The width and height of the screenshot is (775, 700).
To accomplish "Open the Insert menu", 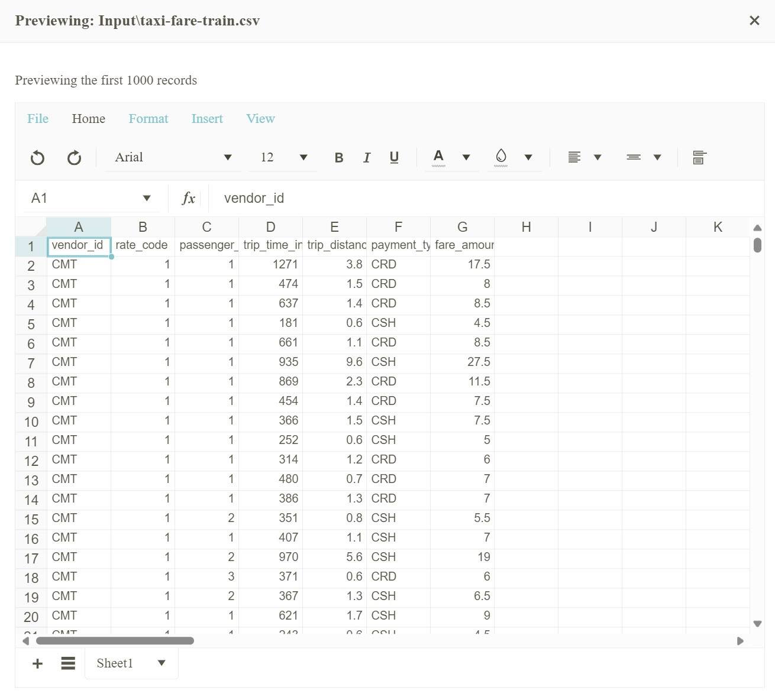I will pyautogui.click(x=207, y=119).
